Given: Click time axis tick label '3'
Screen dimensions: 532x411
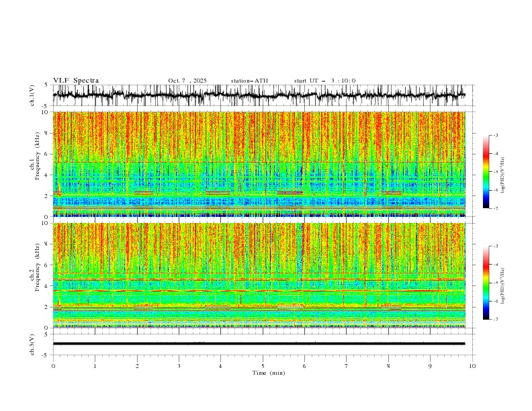Looking at the screenshot, I should coord(179,366).
